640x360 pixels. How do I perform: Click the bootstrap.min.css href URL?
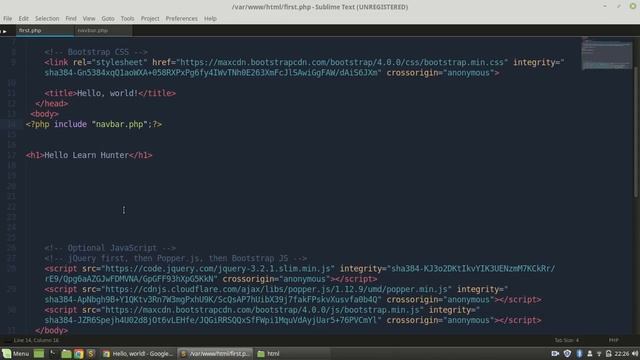pyautogui.click(x=342, y=62)
